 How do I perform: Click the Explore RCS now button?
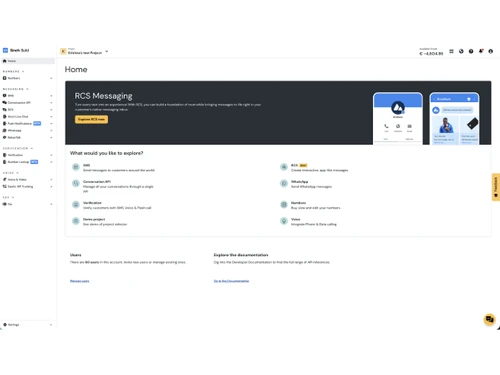pyautogui.click(x=91, y=119)
